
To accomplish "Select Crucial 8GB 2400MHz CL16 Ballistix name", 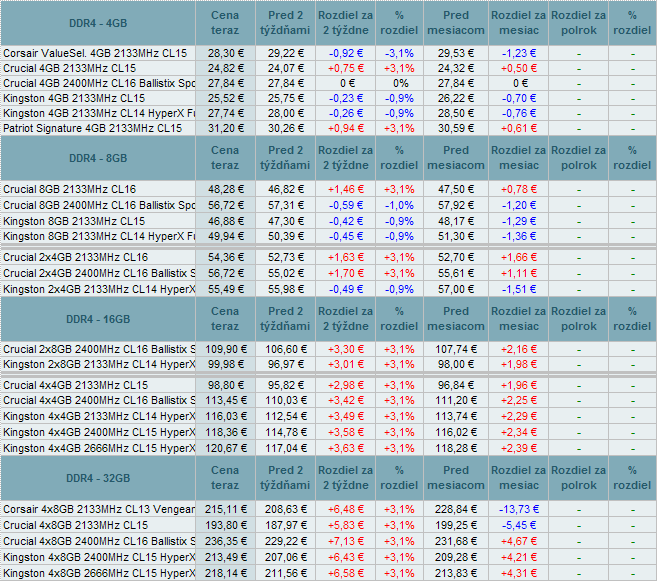I will pyautogui.click(x=99, y=205).
